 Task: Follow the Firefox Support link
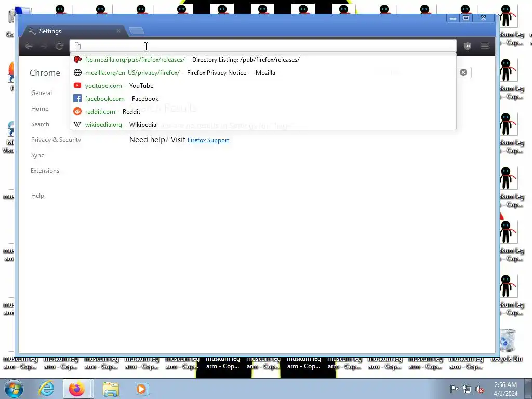(x=208, y=140)
